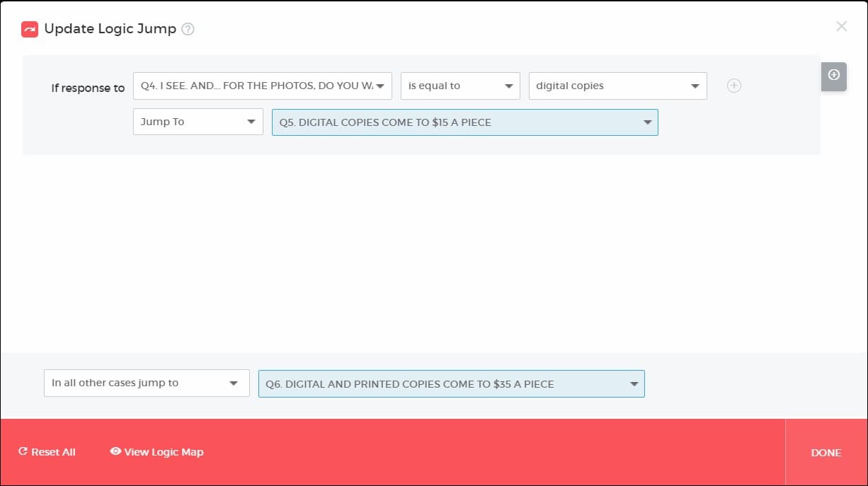
Task: Open help via the question mark icon
Action: (x=188, y=29)
